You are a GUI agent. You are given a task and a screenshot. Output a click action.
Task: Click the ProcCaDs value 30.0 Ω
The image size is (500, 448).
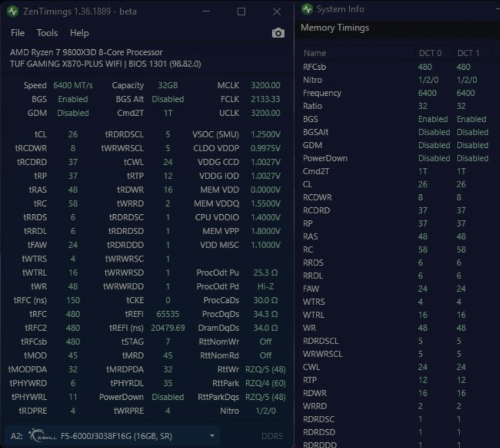click(266, 300)
